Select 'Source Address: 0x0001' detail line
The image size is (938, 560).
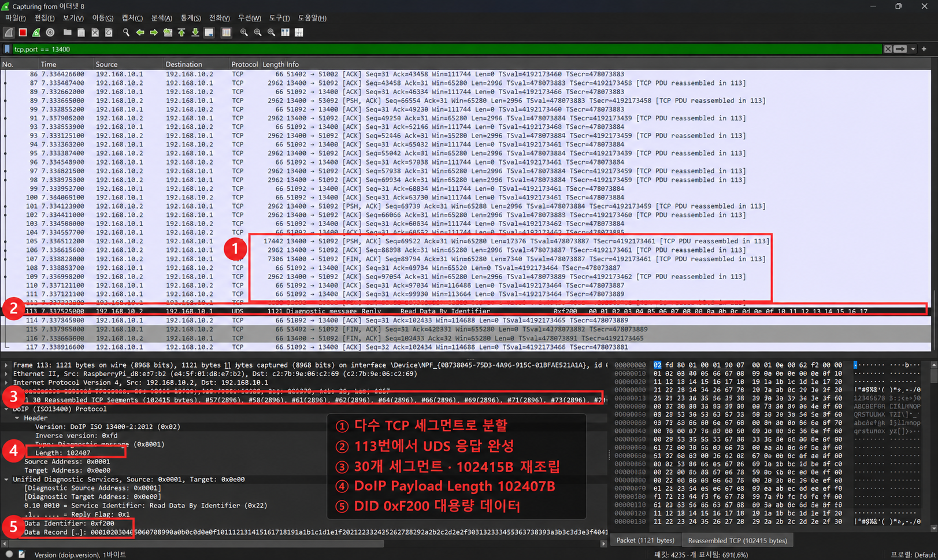[x=67, y=462]
